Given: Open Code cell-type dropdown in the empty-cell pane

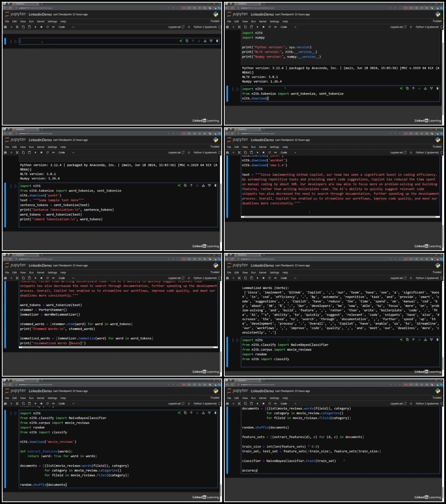Looking at the screenshot, I should click(x=66, y=27).
